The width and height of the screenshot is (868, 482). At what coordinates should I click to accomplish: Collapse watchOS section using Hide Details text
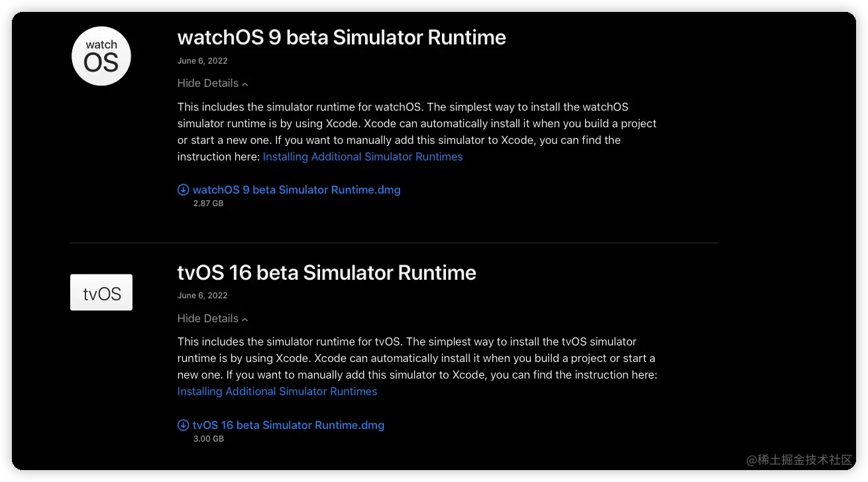click(x=207, y=84)
